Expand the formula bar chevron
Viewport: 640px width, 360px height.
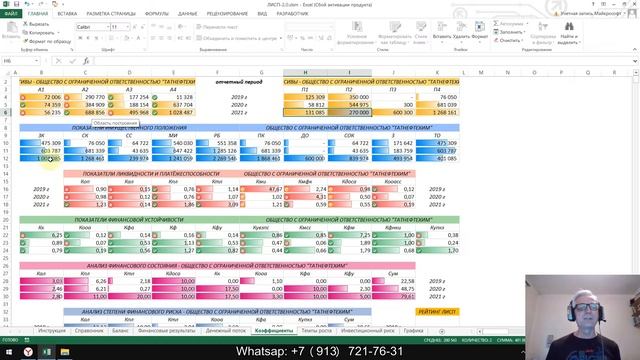(x=635, y=61)
